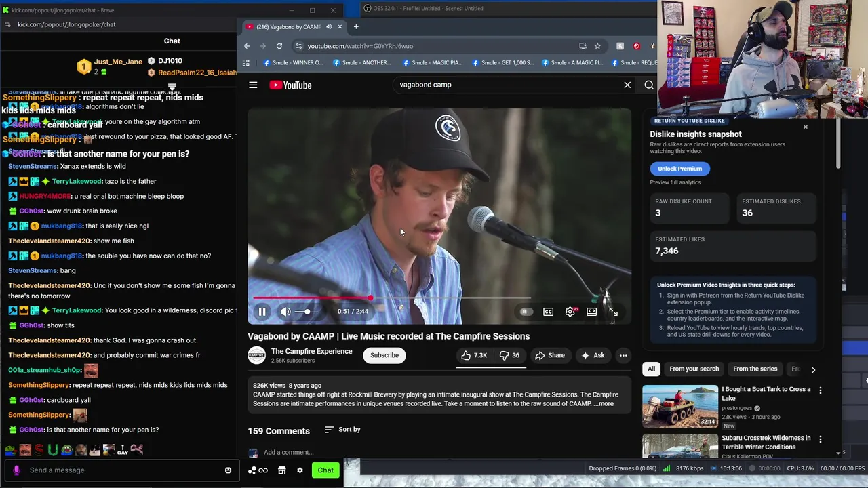
Task: Open YouTube hamburger guide menu
Action: coord(253,85)
